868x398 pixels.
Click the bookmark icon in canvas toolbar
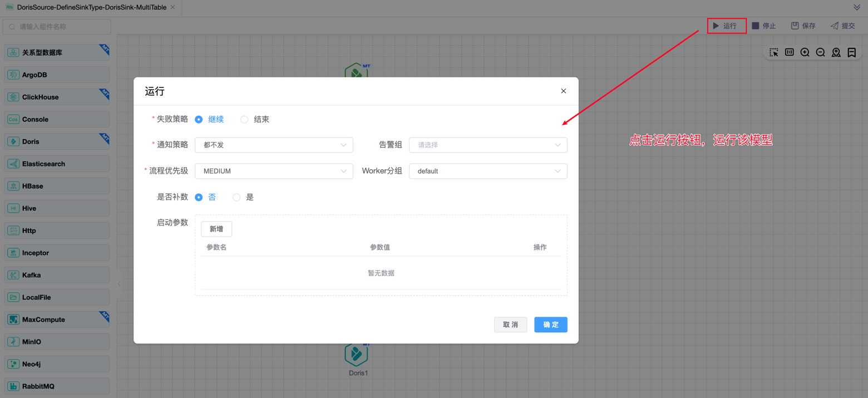click(x=852, y=52)
